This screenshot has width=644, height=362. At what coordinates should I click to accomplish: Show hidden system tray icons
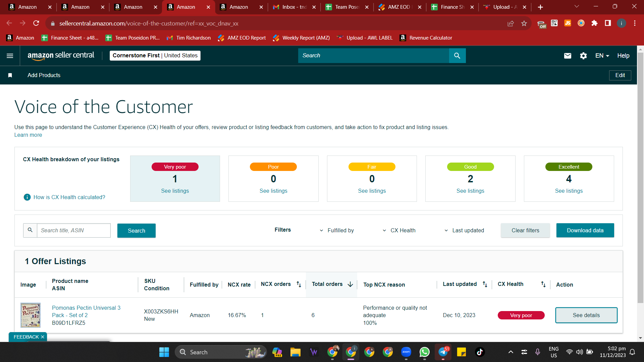(x=511, y=352)
